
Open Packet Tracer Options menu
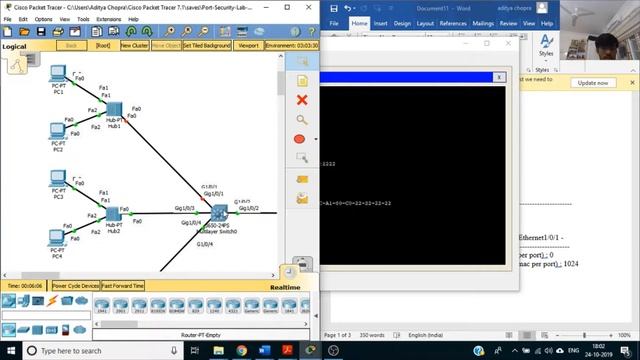[x=43, y=19]
